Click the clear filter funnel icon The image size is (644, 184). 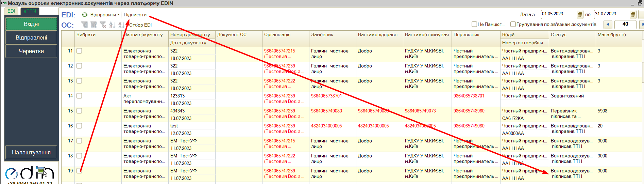click(103, 25)
